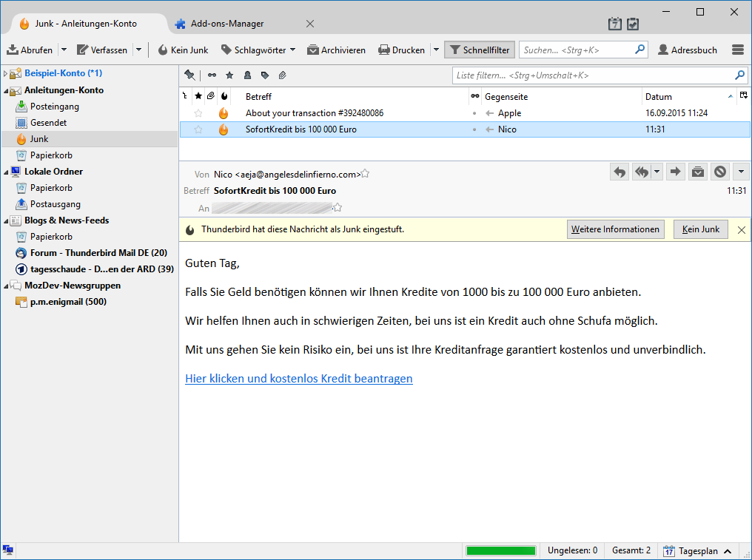Open the calendar tab icon
The image size is (752, 560).
615,24
